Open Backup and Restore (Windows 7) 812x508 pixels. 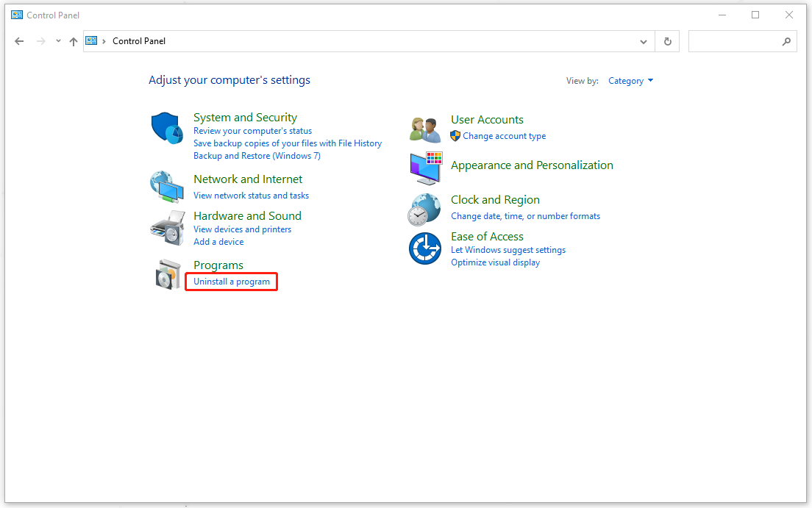257,156
